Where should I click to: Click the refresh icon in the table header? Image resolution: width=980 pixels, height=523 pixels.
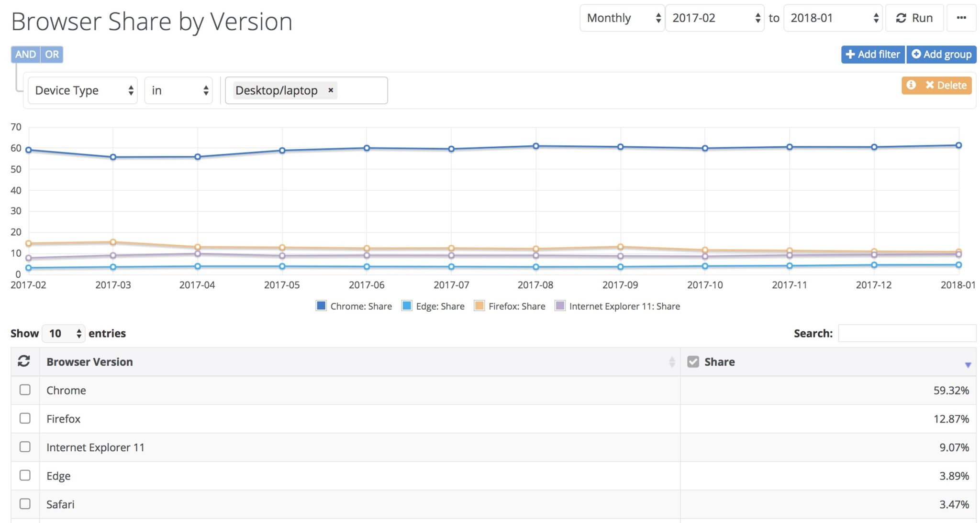tap(22, 362)
